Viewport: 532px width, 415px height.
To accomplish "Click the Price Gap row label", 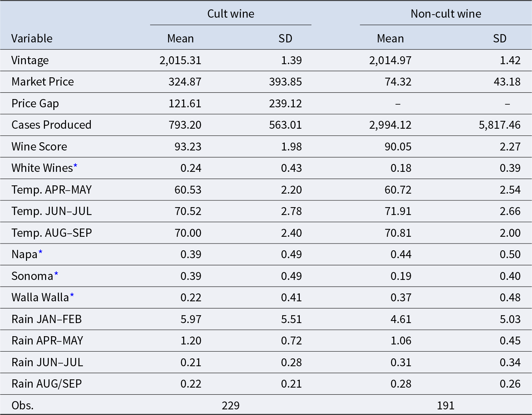I will click(35, 104).
